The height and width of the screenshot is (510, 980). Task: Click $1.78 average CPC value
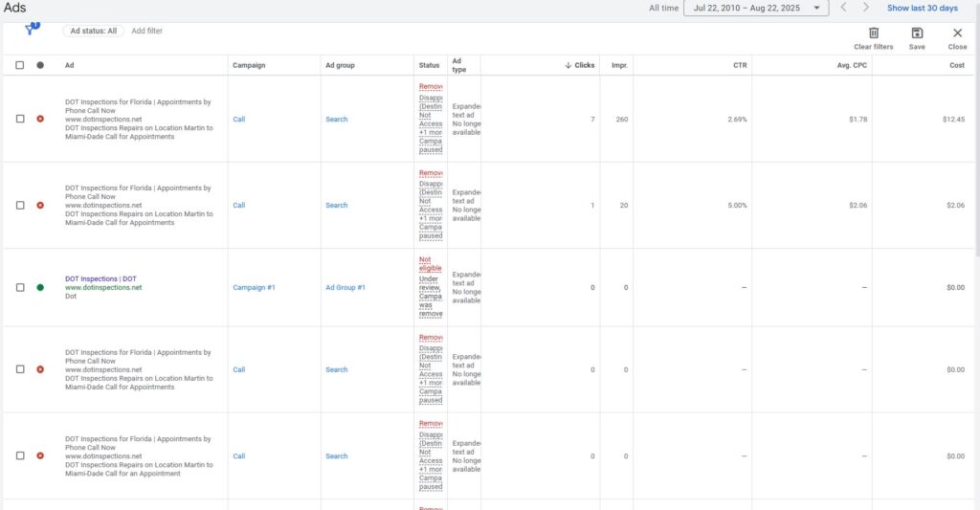pos(857,119)
